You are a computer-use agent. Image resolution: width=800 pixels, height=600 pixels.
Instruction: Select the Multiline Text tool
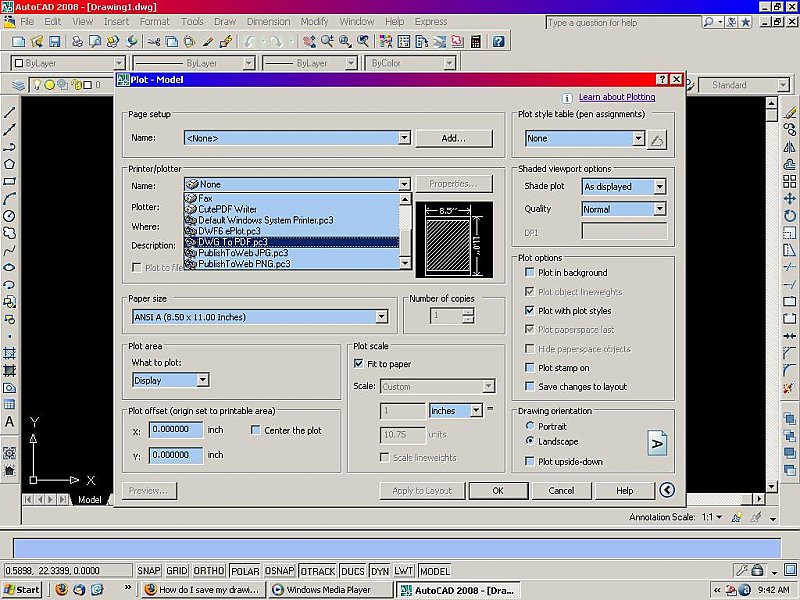(10, 422)
